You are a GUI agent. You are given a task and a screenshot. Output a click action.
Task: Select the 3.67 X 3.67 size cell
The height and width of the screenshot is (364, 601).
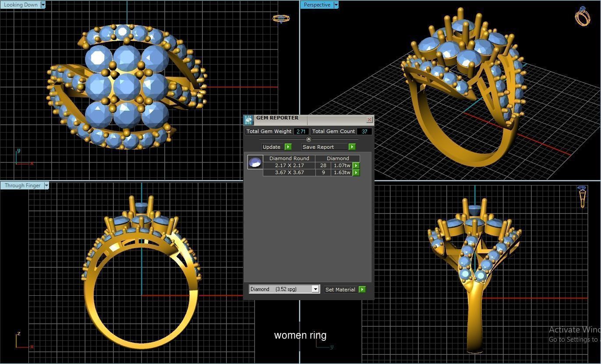(x=289, y=173)
